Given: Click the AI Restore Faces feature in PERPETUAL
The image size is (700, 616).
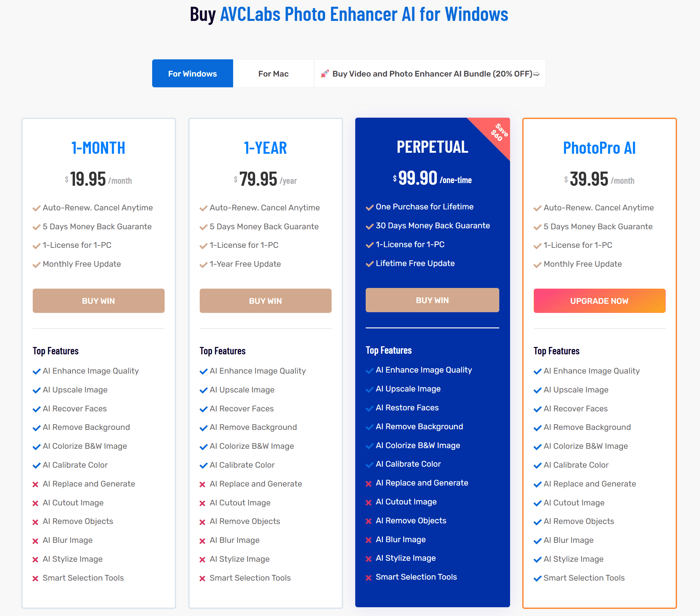Looking at the screenshot, I should coord(407,408).
